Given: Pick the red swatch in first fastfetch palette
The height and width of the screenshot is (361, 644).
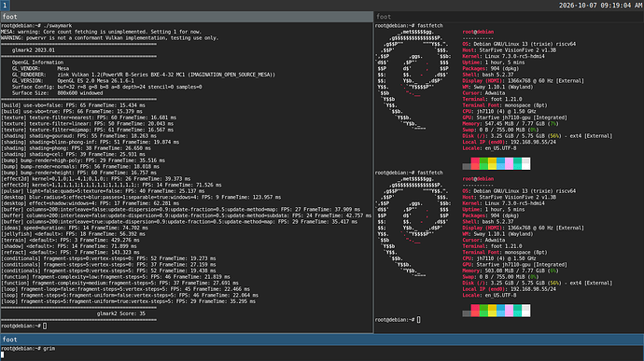Looking at the screenshot, I should pyautogui.click(x=475, y=163).
